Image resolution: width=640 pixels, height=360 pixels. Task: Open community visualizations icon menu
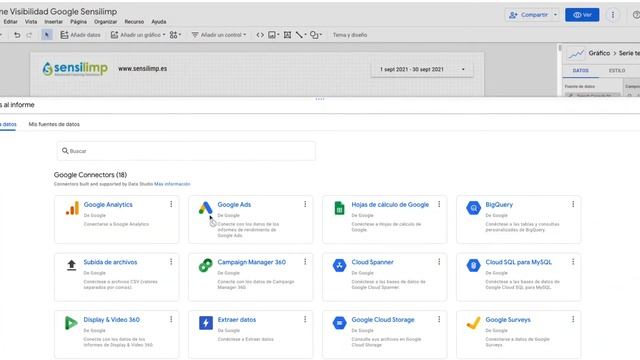click(175, 35)
